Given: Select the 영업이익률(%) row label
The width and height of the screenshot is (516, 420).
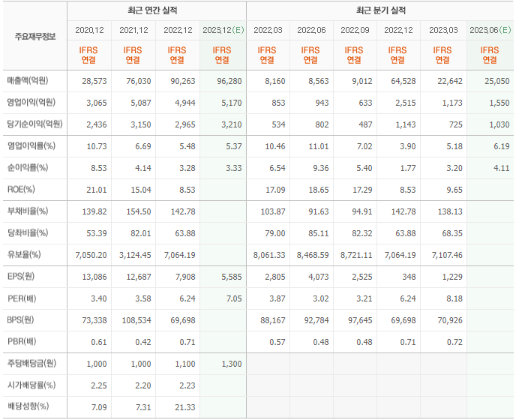Looking at the screenshot, I should click(x=31, y=145).
